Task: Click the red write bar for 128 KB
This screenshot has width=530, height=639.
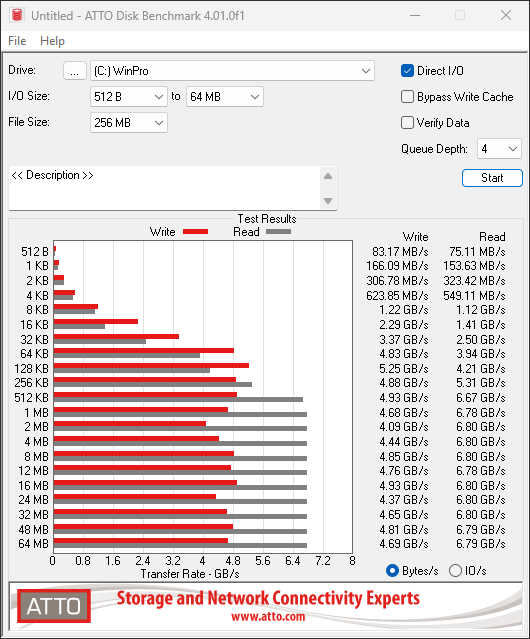Action: (x=151, y=366)
